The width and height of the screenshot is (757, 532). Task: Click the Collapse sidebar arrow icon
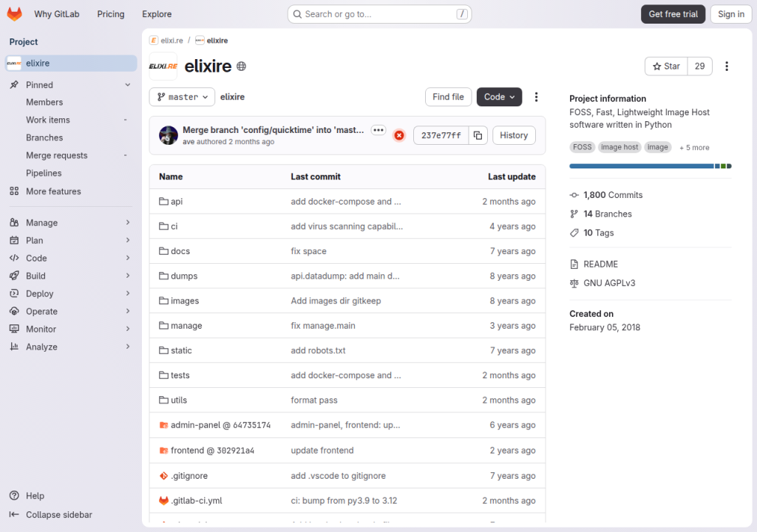click(x=14, y=514)
